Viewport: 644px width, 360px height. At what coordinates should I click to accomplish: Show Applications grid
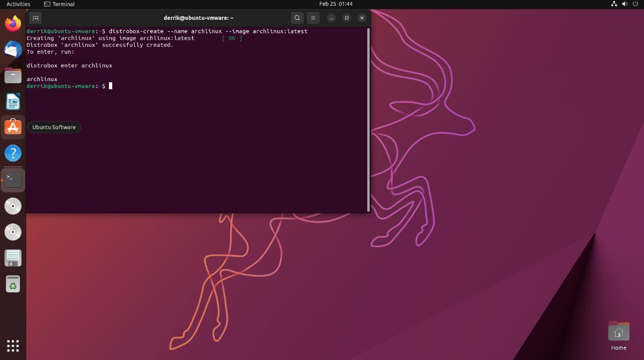(13, 345)
